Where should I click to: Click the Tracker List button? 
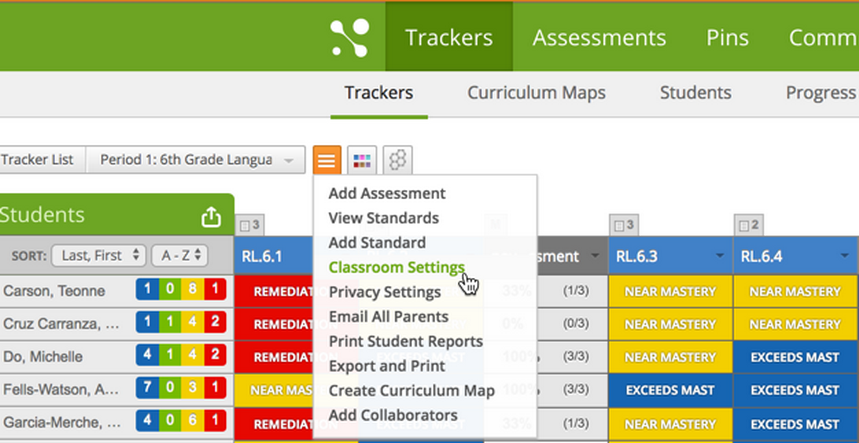pos(41,160)
